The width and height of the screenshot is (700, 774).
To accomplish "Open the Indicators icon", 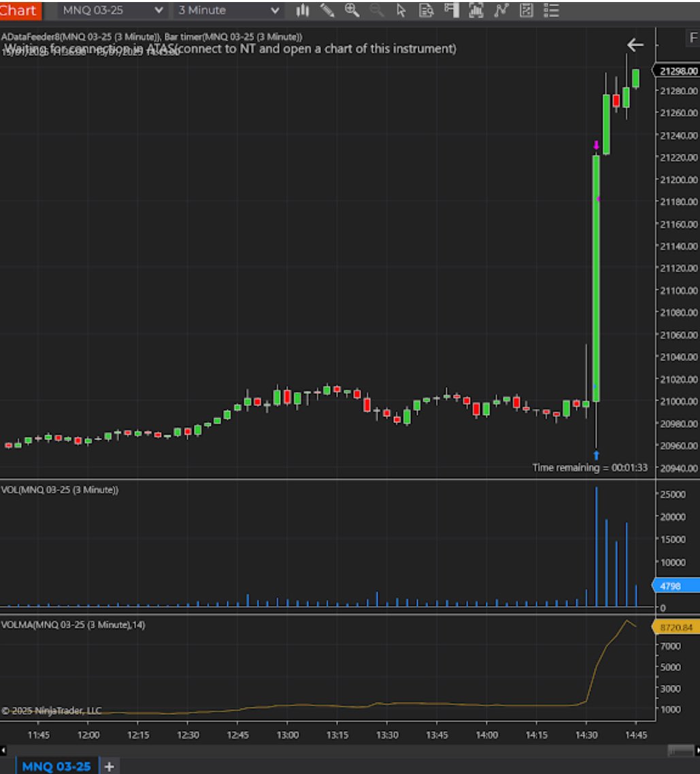I will pyautogui.click(x=501, y=10).
